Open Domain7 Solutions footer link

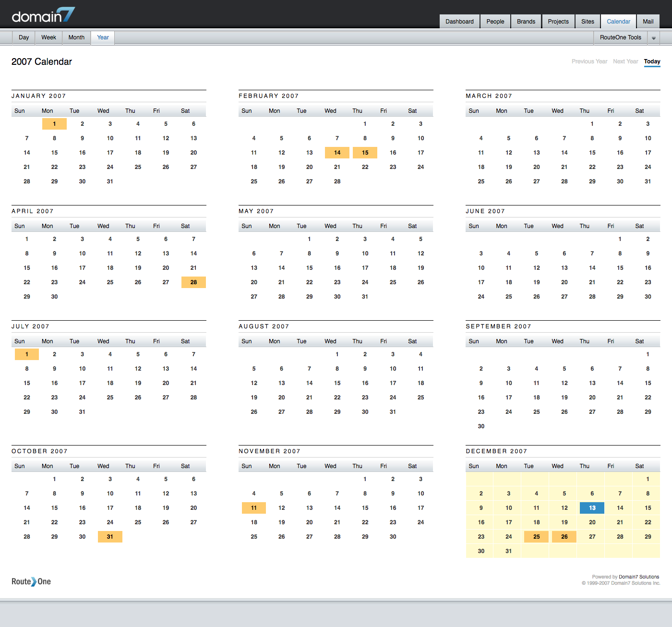coord(638,577)
